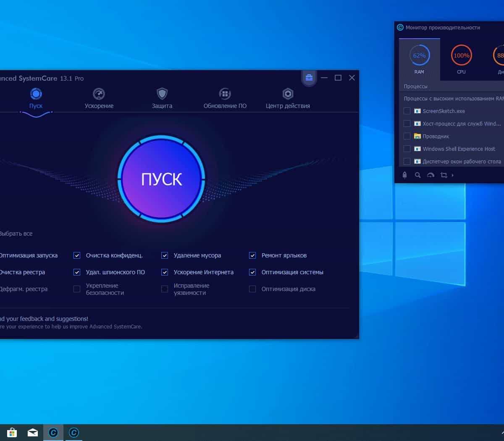Click the magnifier icon in Performance Monitor
The height and width of the screenshot is (441, 504).
(x=418, y=175)
